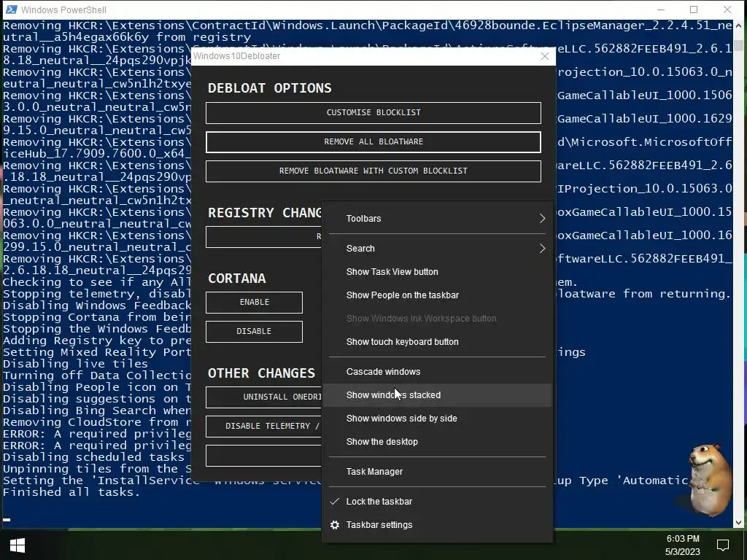Toggle Lock the taskbar checkmark
This screenshot has width=747, height=560.
pos(335,502)
